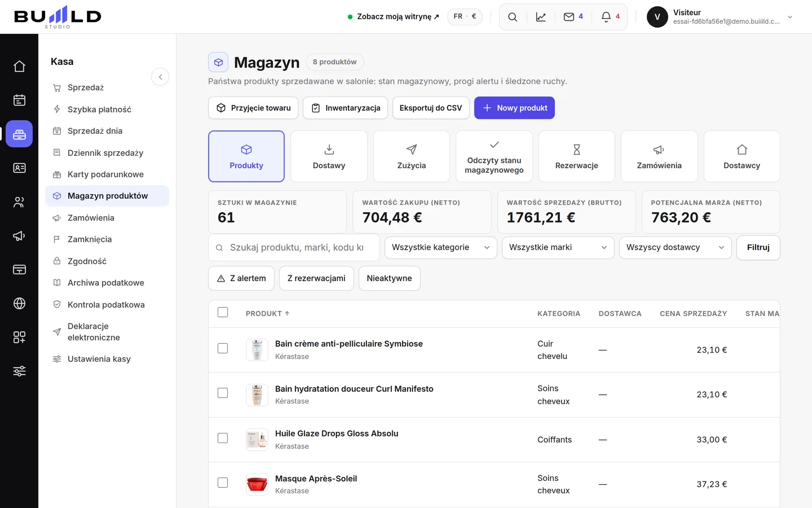
Task: Sort by the PRODUKT column header
Action: click(x=267, y=313)
